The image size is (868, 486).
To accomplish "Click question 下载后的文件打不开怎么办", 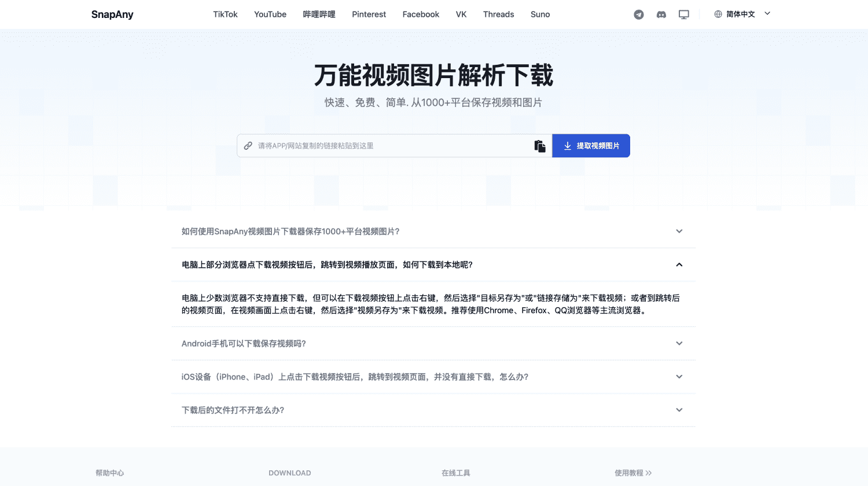I will point(233,410).
